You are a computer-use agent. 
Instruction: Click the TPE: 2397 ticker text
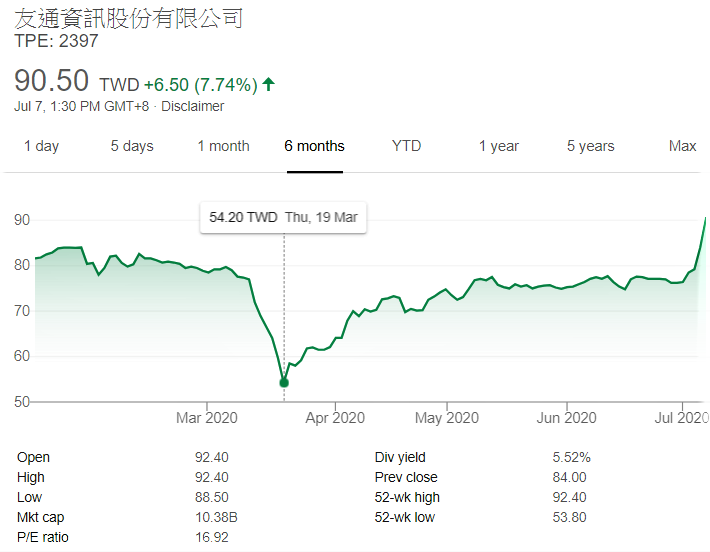(x=56, y=41)
